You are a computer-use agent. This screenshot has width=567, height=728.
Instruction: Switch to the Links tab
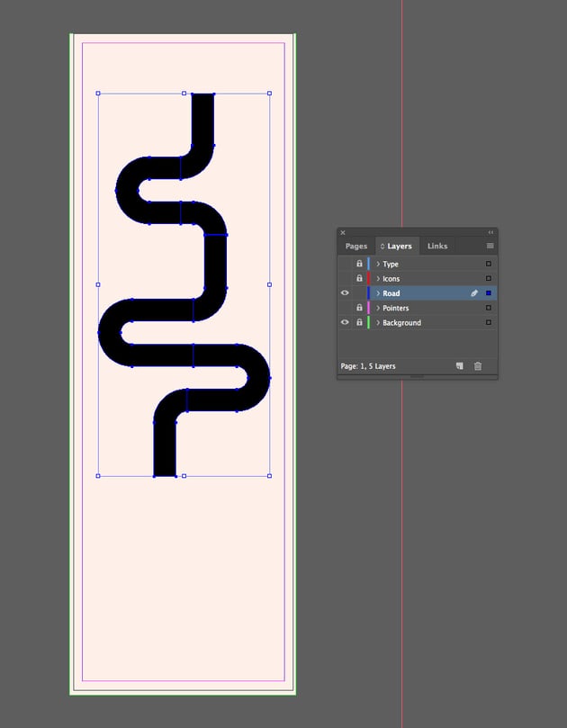(437, 247)
